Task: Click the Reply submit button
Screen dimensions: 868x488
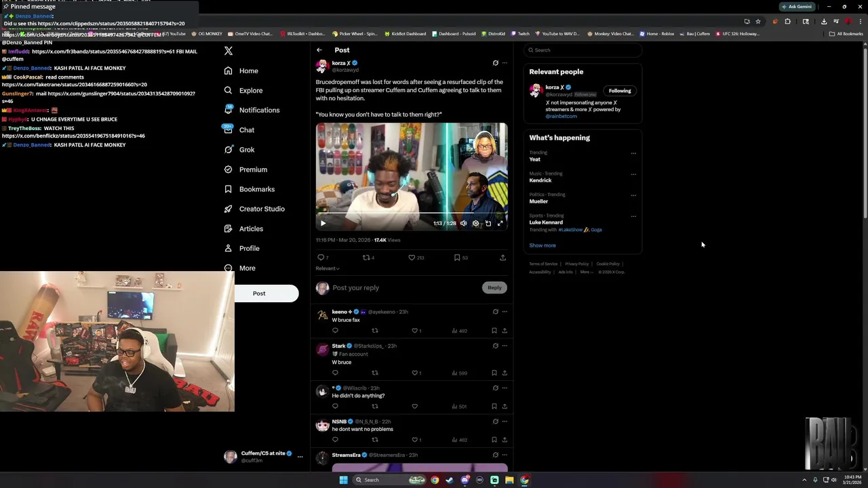Action: [494, 287]
